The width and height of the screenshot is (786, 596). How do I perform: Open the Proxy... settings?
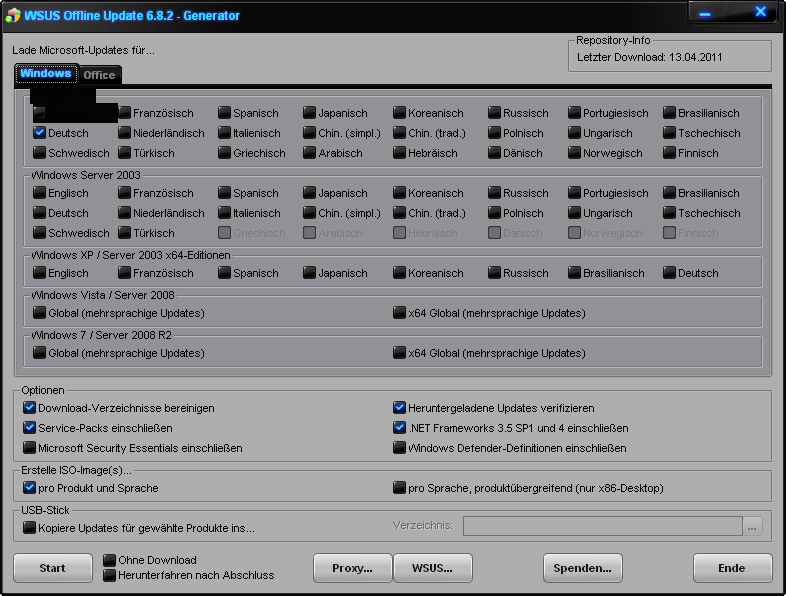tap(351, 568)
